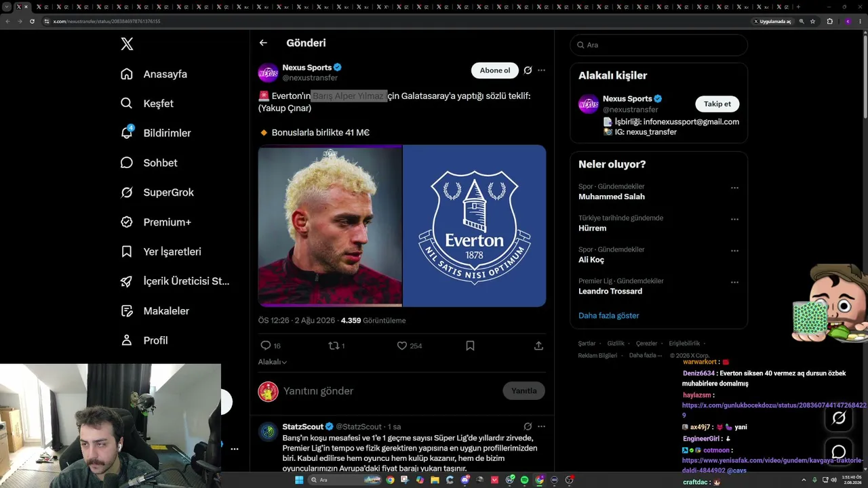Click the reply icon with 16 replies

click(x=266, y=346)
